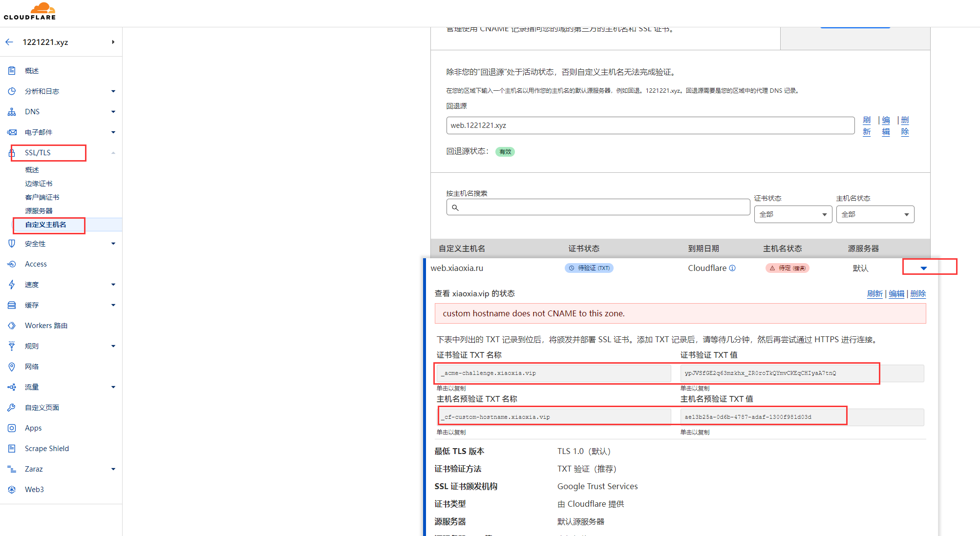Image resolution: width=980 pixels, height=536 pixels.
Task: Select 自定义主机名 in the sidebar
Action: pyautogui.click(x=45, y=225)
